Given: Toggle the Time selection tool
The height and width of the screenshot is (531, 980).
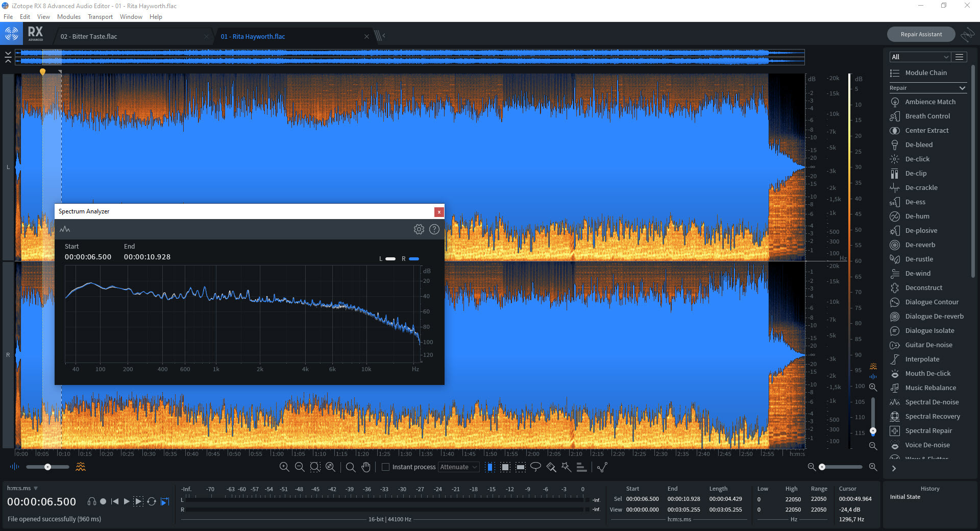Looking at the screenshot, I should point(489,467).
